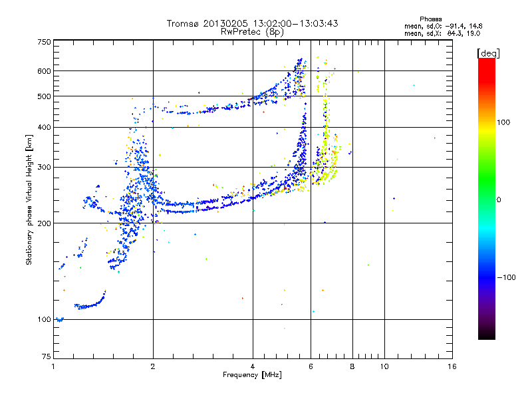Image resolution: width=532 pixels, height=399 pixels.
Task: Click the y-axis '75' tick label
Action: coord(47,356)
